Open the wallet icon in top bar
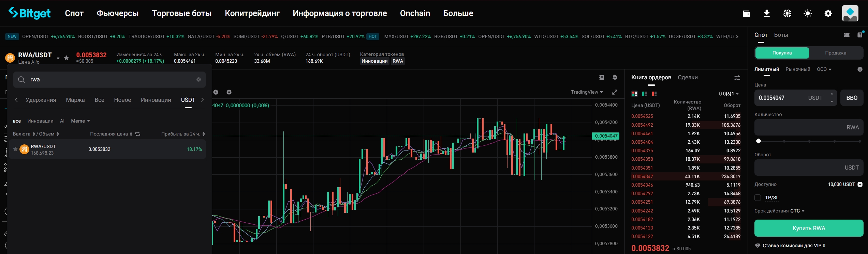868x254 pixels. point(746,14)
